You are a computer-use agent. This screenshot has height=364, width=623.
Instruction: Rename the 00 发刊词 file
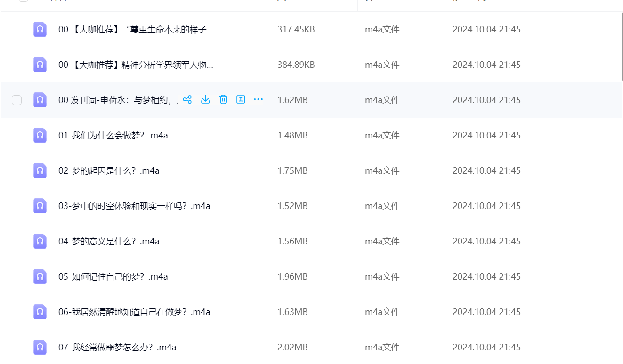tap(241, 99)
